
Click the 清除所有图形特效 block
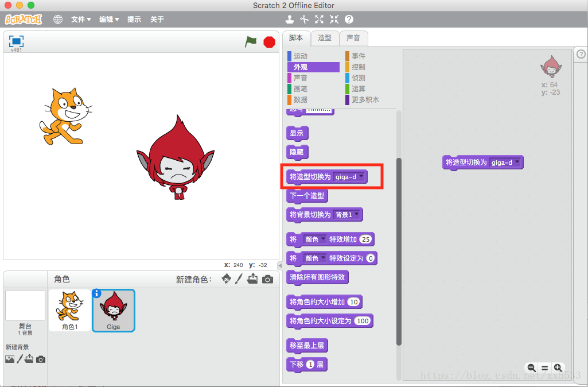tap(317, 277)
